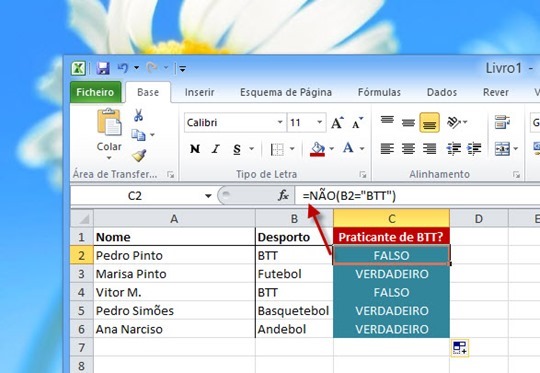Switch to the Base tab
Viewport: 540px width, 373px height.
pyautogui.click(x=148, y=92)
